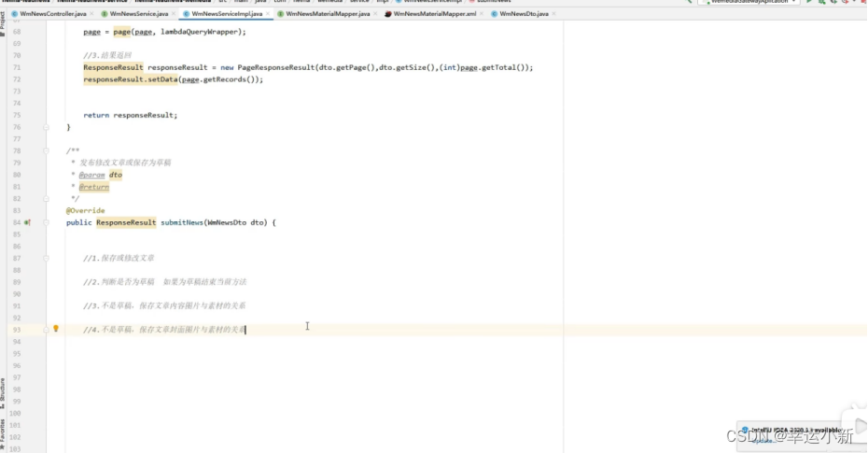The image size is (868, 453).
Task: Open the WmNewsService.java tab
Action: tap(138, 14)
